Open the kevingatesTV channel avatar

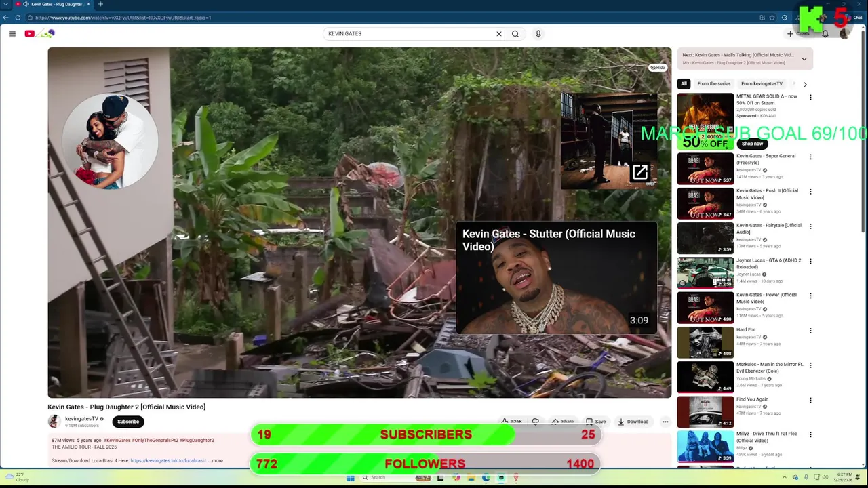tap(54, 422)
